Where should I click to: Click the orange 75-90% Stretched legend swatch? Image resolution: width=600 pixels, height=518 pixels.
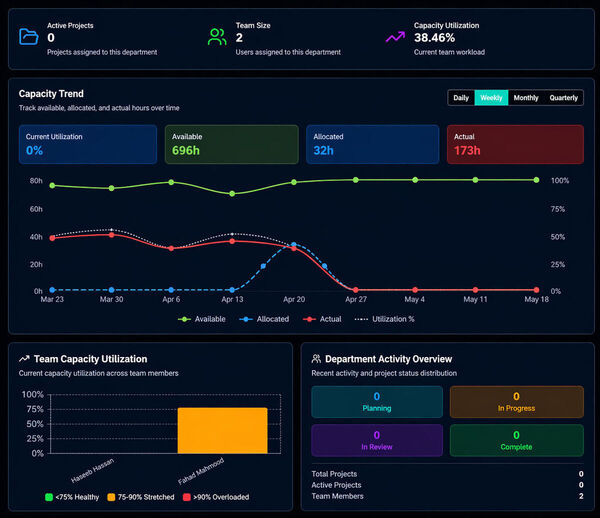pyautogui.click(x=111, y=497)
